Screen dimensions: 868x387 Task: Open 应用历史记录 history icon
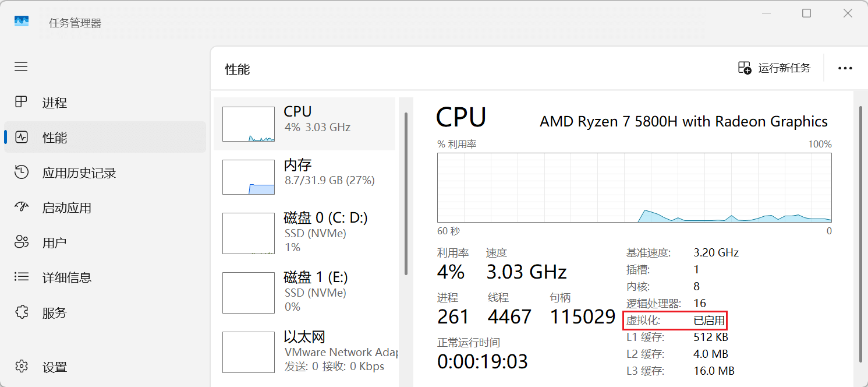(x=21, y=173)
